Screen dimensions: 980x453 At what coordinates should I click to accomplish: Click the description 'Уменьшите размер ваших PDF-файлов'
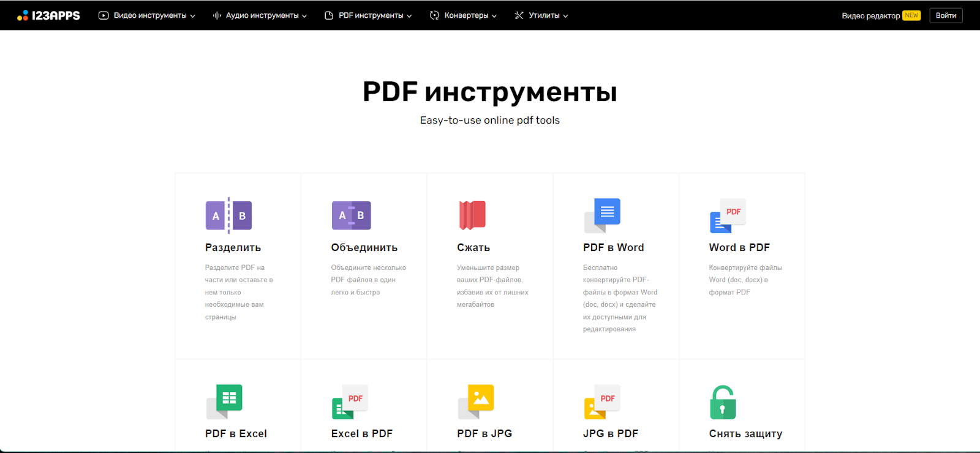(x=492, y=286)
